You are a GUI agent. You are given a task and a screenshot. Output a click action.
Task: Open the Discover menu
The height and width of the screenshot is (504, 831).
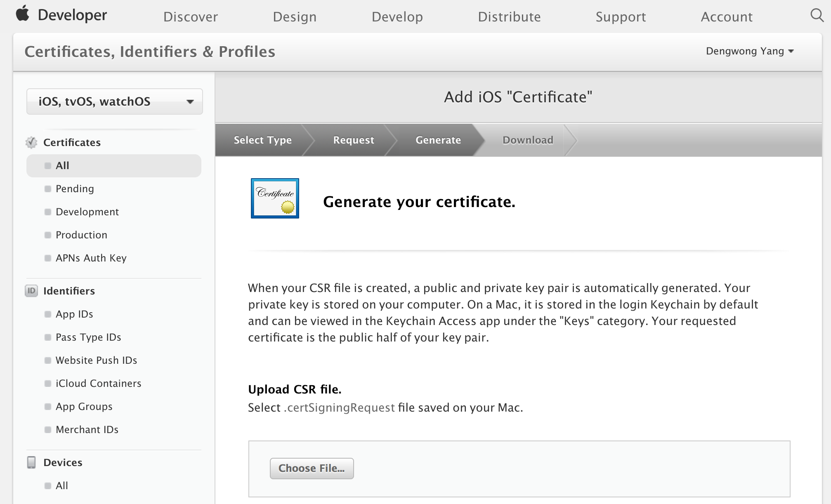coord(191,16)
